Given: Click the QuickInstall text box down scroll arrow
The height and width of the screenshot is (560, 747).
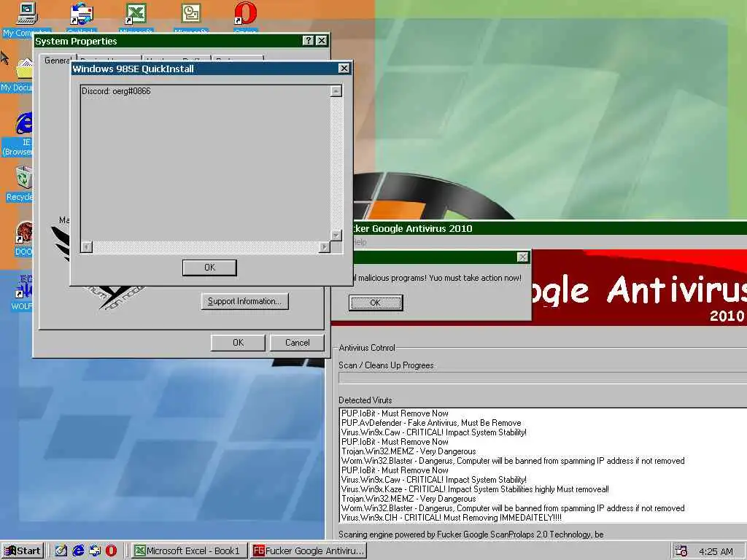Looking at the screenshot, I should [x=336, y=236].
